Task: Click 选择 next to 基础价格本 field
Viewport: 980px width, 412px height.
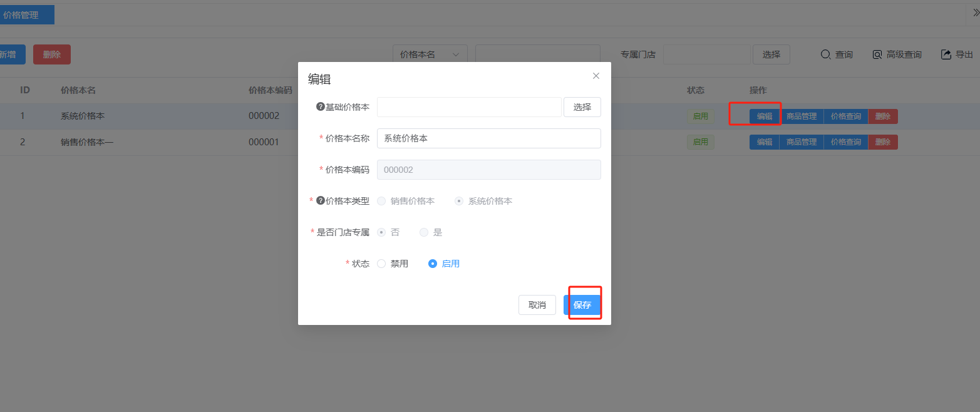Action: (582, 107)
